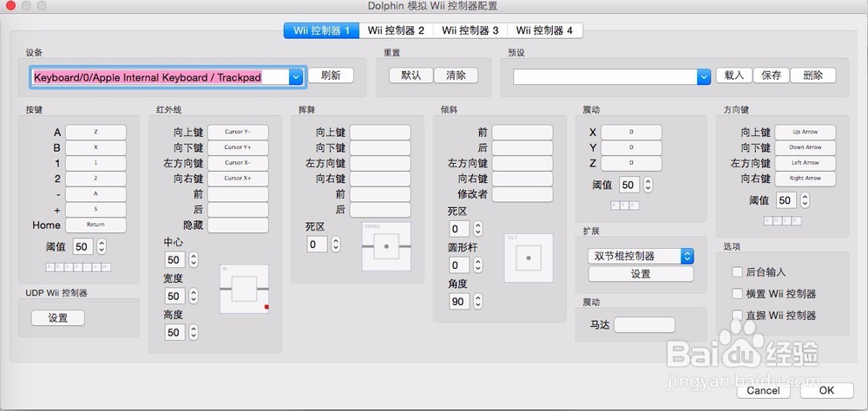
Task: Adjust the 红外线 宽度 stepper arrows
Action: click(x=194, y=296)
